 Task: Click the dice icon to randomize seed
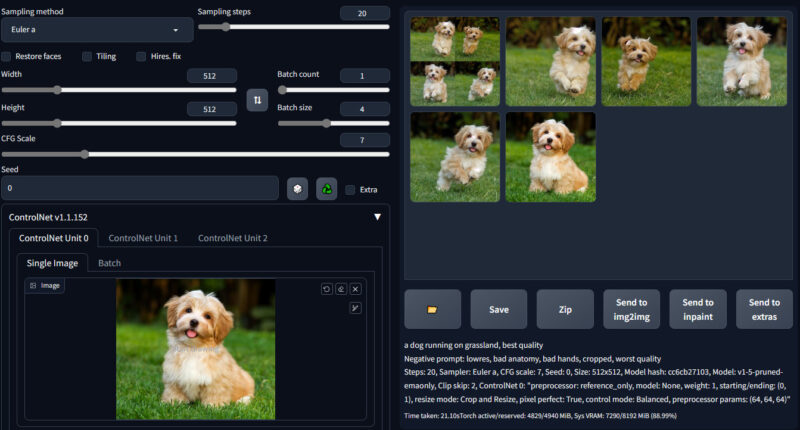point(297,188)
